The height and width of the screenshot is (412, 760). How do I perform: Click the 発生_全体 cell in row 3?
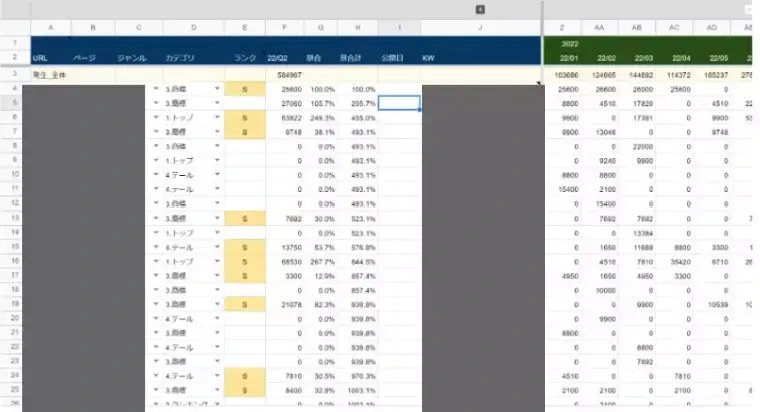click(x=49, y=75)
